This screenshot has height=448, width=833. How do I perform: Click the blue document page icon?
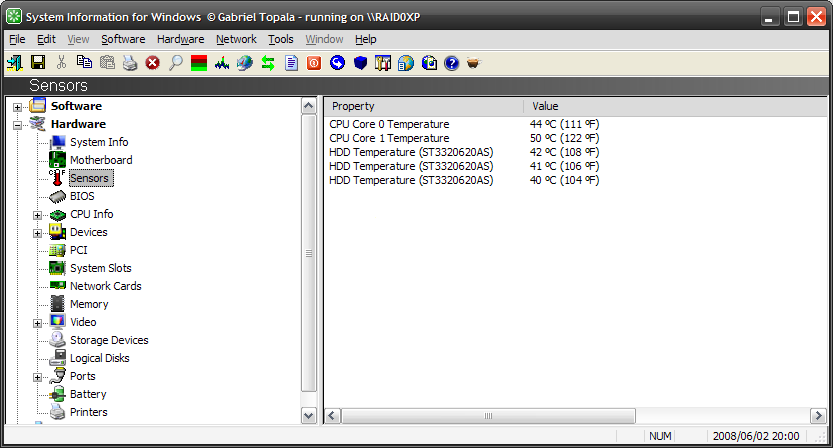tap(291, 63)
